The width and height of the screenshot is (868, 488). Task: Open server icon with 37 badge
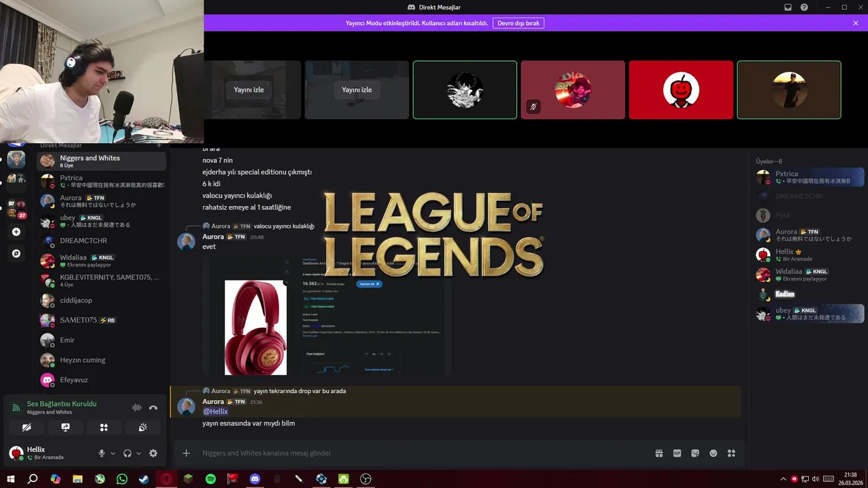16,208
